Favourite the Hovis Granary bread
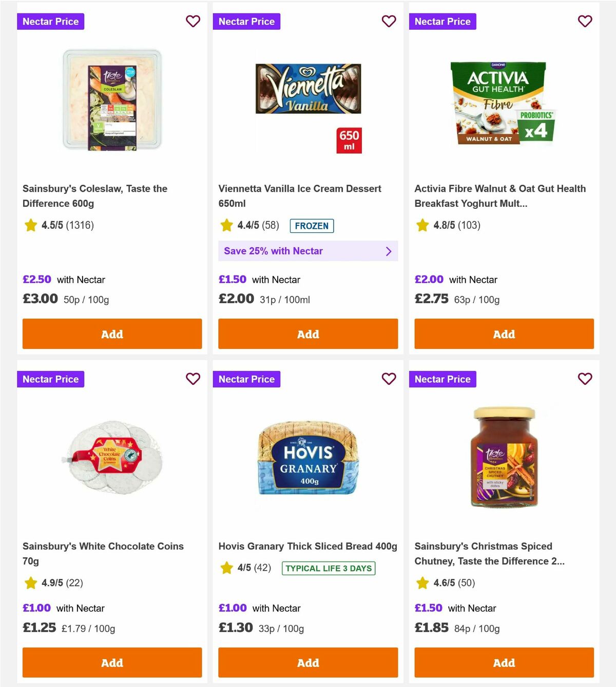This screenshot has width=616, height=687. tap(389, 379)
